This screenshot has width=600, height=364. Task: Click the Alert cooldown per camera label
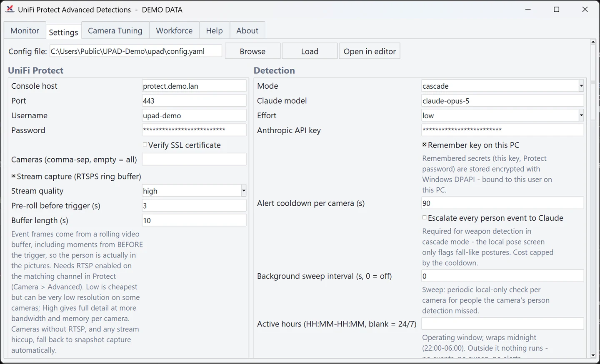pos(311,203)
